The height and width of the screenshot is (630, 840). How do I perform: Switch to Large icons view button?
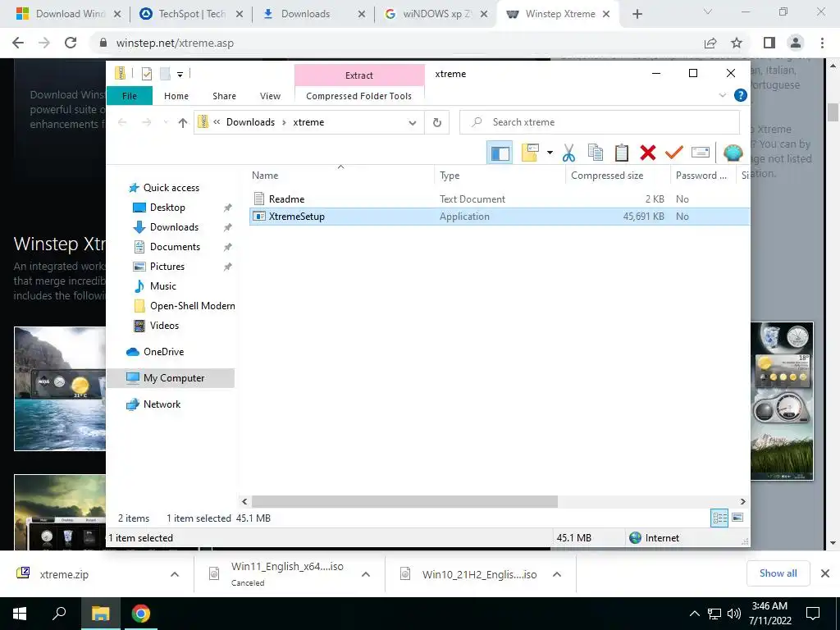click(737, 518)
